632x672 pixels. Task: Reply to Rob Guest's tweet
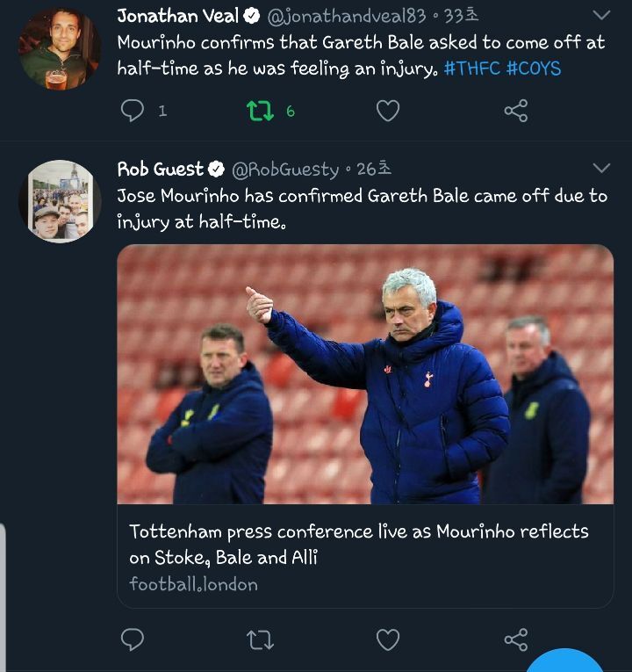click(x=133, y=639)
